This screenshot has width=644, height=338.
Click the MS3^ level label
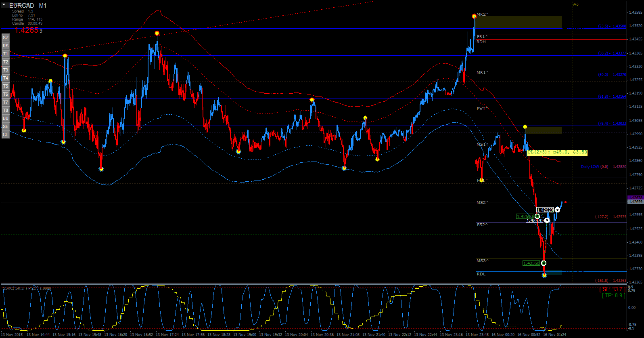[x=483, y=261]
